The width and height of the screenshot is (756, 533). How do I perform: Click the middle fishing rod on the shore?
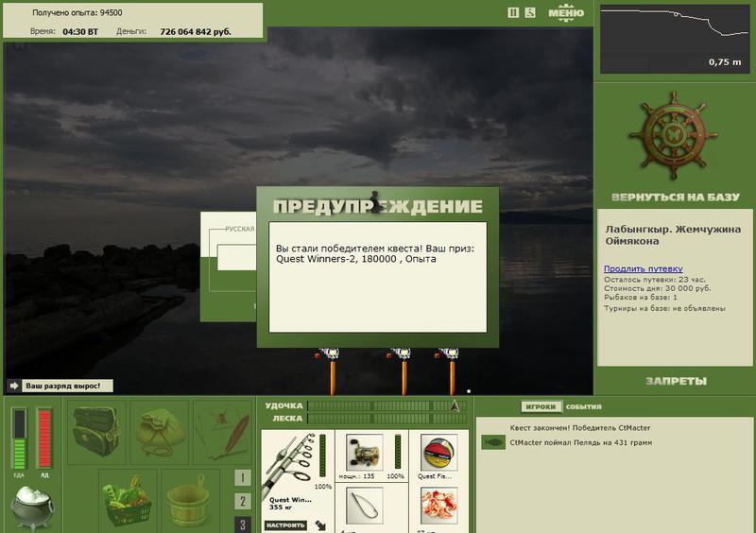[x=404, y=370]
